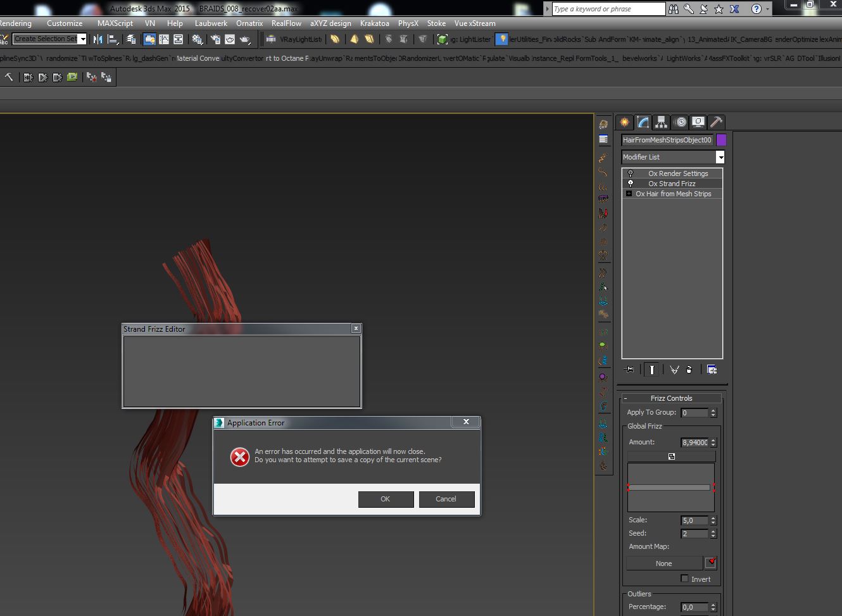842x616 pixels.
Task: Open the Modify panel tab
Action: click(643, 122)
